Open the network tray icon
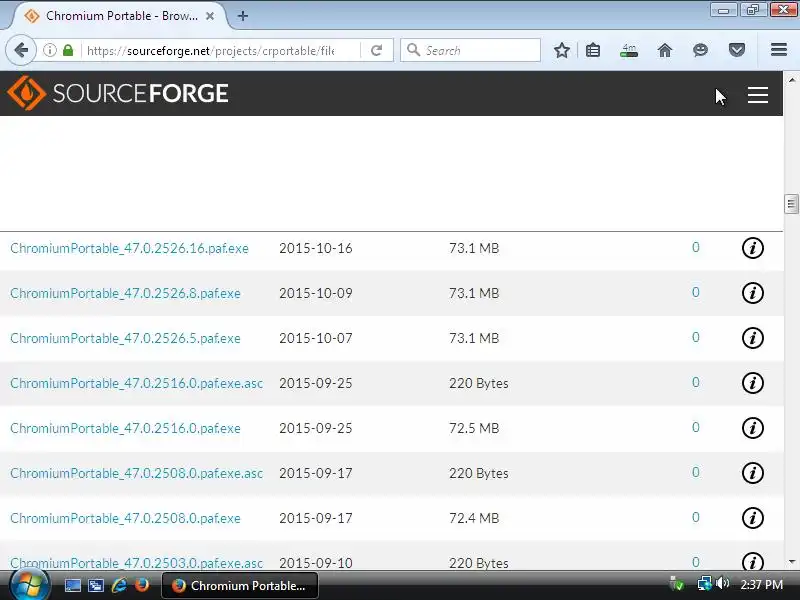 click(x=704, y=583)
